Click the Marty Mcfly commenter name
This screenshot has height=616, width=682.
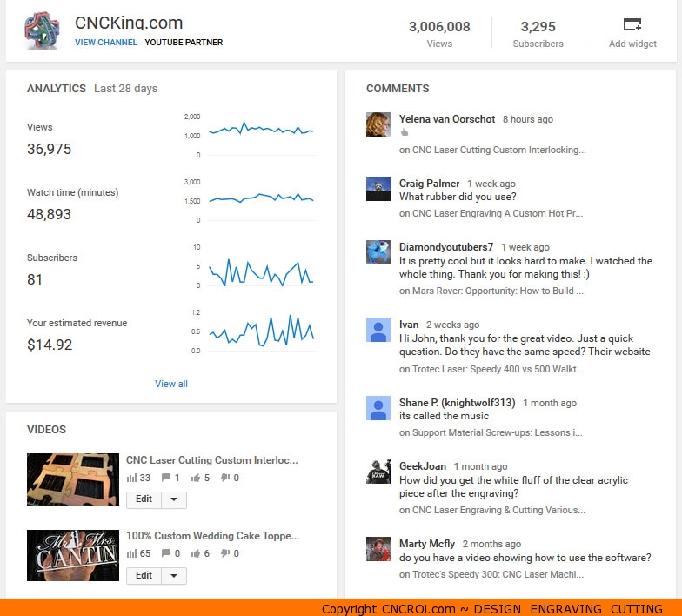click(427, 544)
